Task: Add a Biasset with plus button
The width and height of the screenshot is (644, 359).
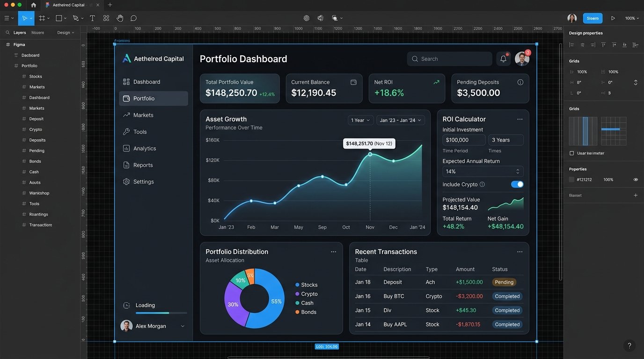Action: (x=636, y=195)
